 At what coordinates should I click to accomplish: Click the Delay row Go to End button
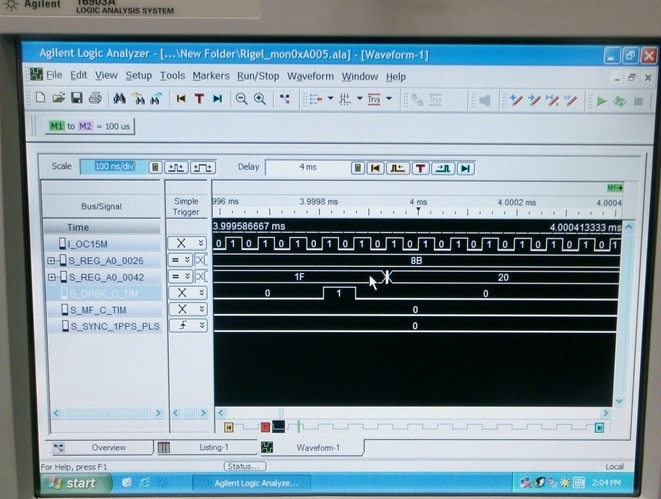tap(465, 169)
